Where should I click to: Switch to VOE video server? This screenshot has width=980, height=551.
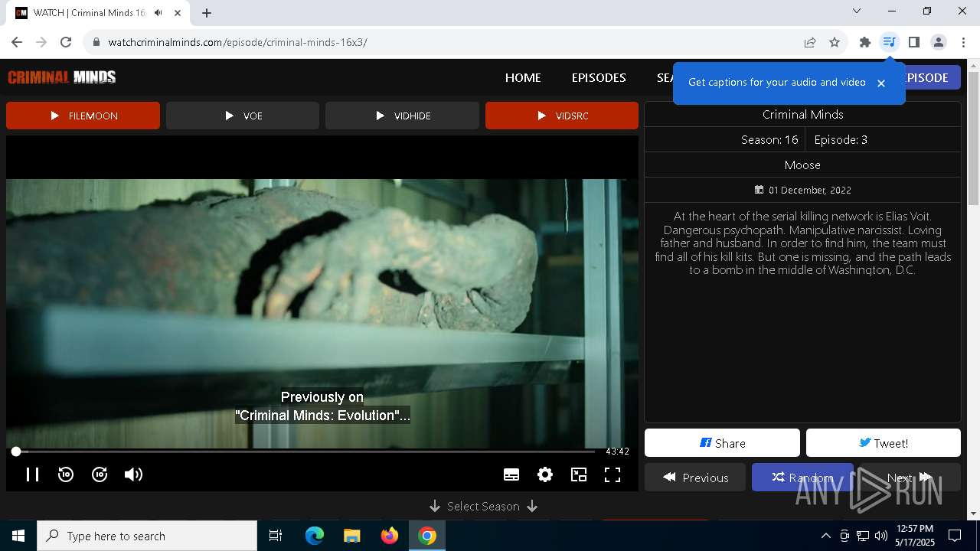(x=243, y=116)
